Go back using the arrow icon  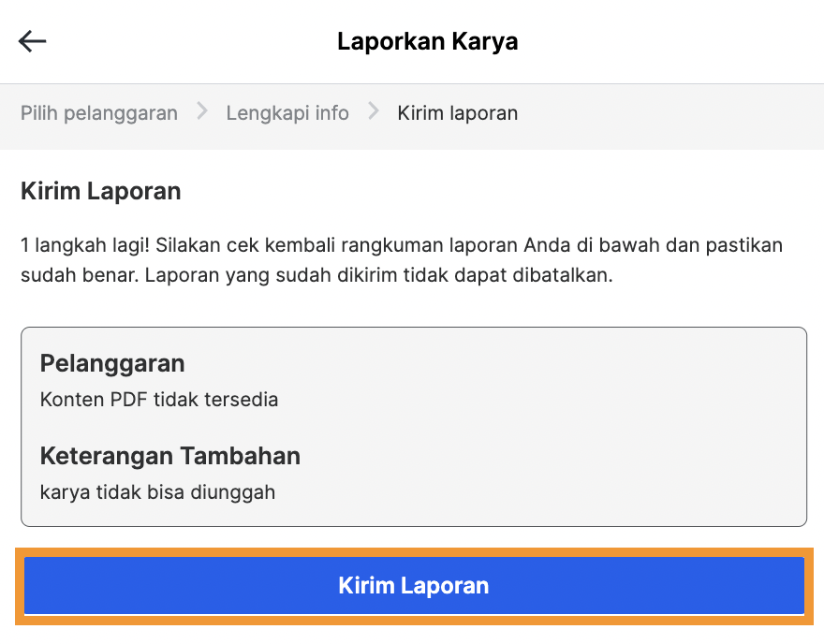[x=33, y=41]
